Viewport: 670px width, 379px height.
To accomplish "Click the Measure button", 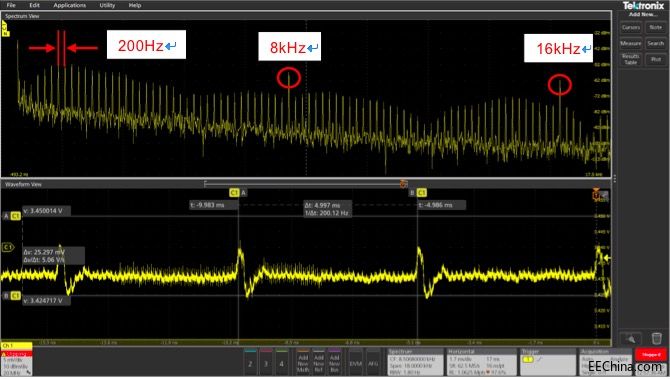I will pos(631,44).
